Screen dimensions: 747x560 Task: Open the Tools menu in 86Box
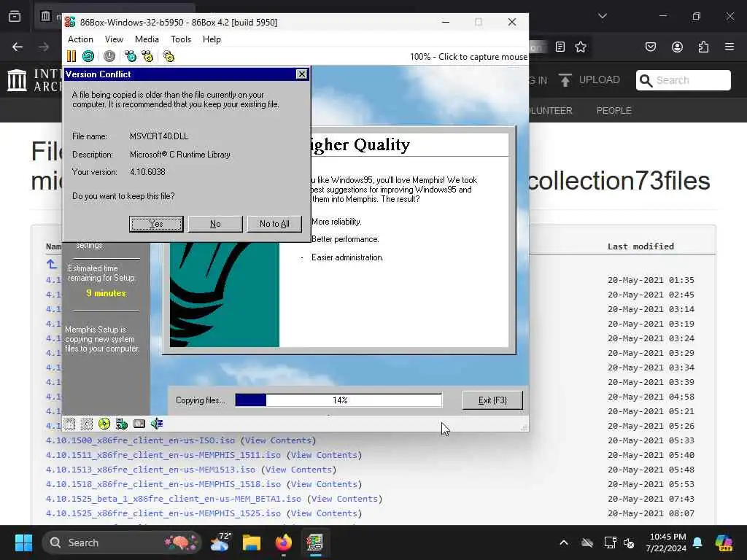coord(181,39)
